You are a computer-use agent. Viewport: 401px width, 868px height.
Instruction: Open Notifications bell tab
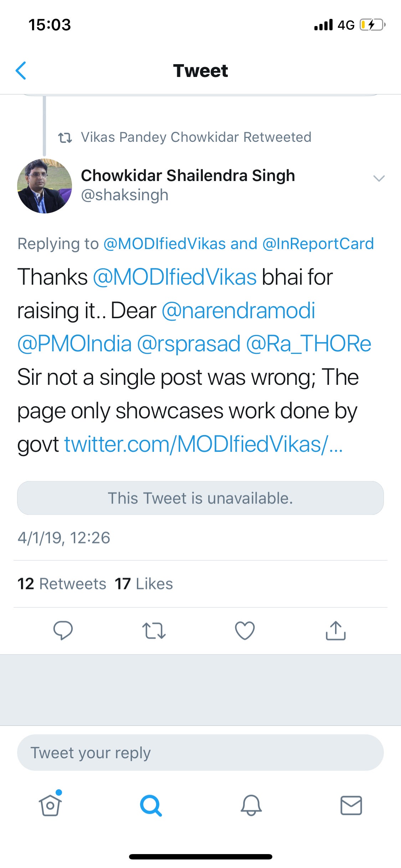[x=251, y=805]
